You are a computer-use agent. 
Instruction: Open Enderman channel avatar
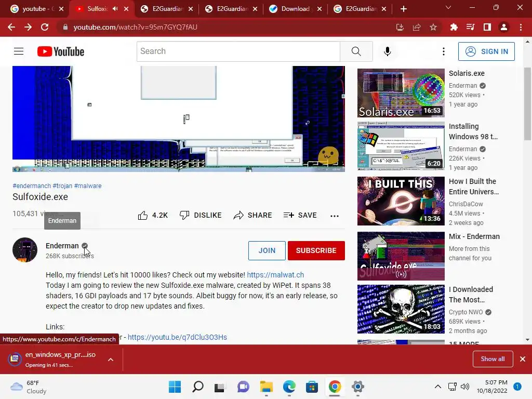click(25, 250)
